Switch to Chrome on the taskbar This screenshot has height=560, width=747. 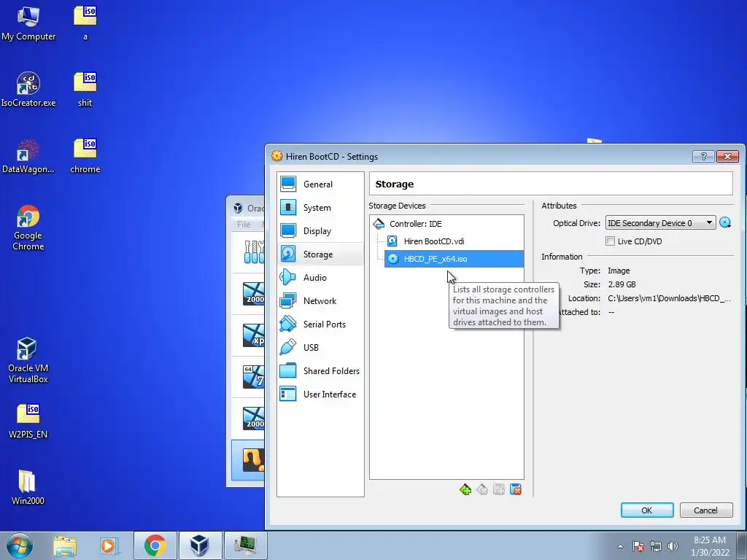(155, 545)
